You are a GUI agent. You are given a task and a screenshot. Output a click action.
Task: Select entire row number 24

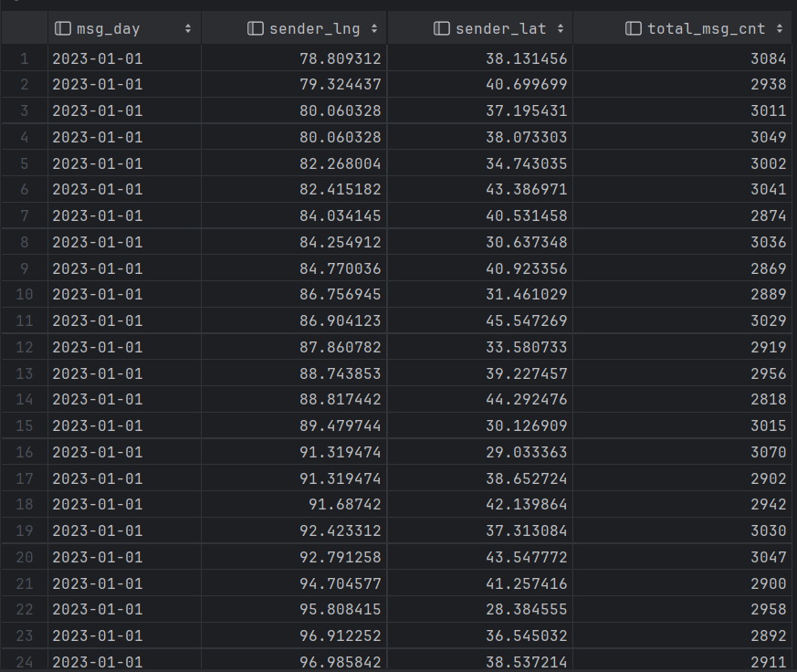[x=24, y=661]
